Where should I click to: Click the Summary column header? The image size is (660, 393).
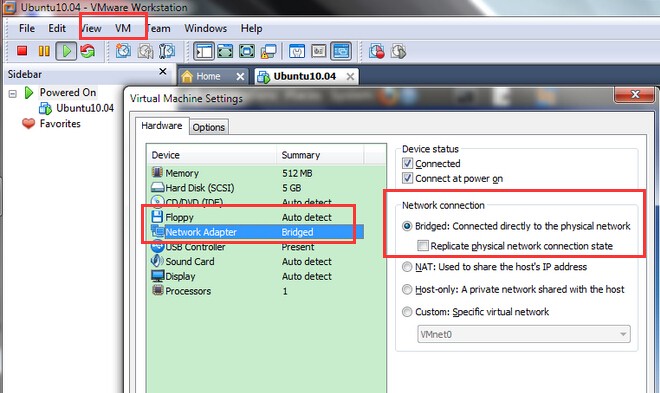[x=320, y=155]
